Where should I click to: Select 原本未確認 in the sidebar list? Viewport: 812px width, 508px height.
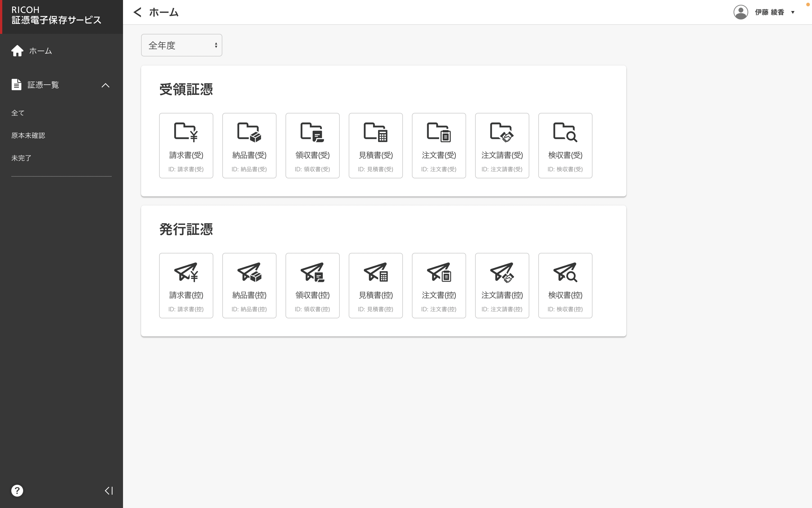click(28, 135)
